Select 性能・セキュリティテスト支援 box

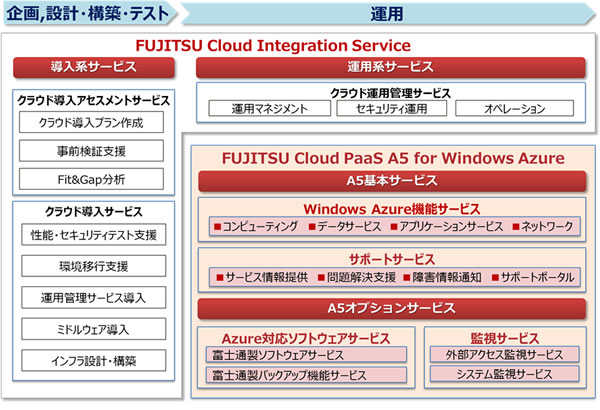pos(94,235)
